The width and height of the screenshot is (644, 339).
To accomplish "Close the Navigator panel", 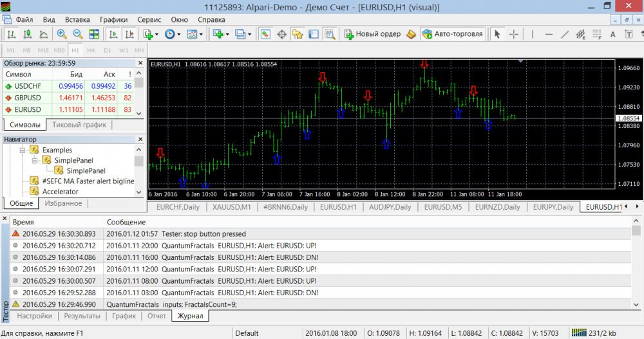I will coord(140,139).
